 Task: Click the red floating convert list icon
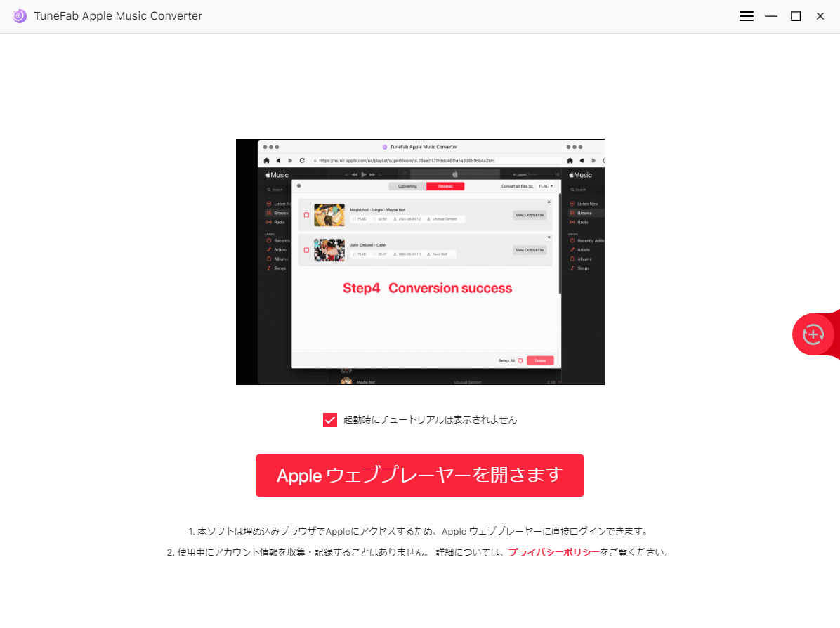point(813,334)
